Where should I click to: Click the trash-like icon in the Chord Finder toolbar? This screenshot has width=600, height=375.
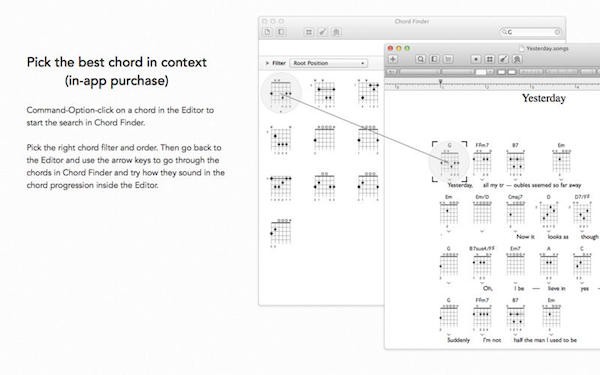(336, 32)
